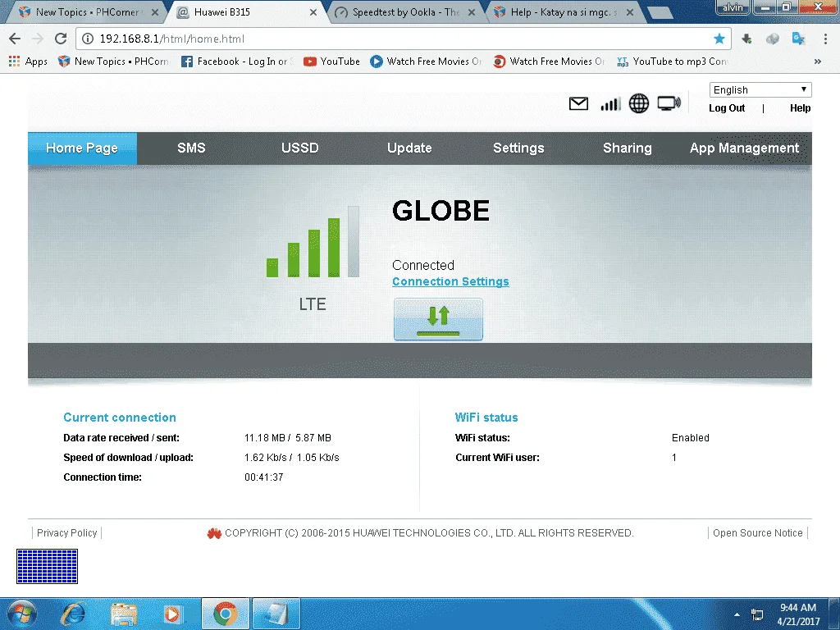Image resolution: width=840 pixels, height=630 pixels.
Task: Open the Apps bookmark shortcut
Action: tap(28, 62)
